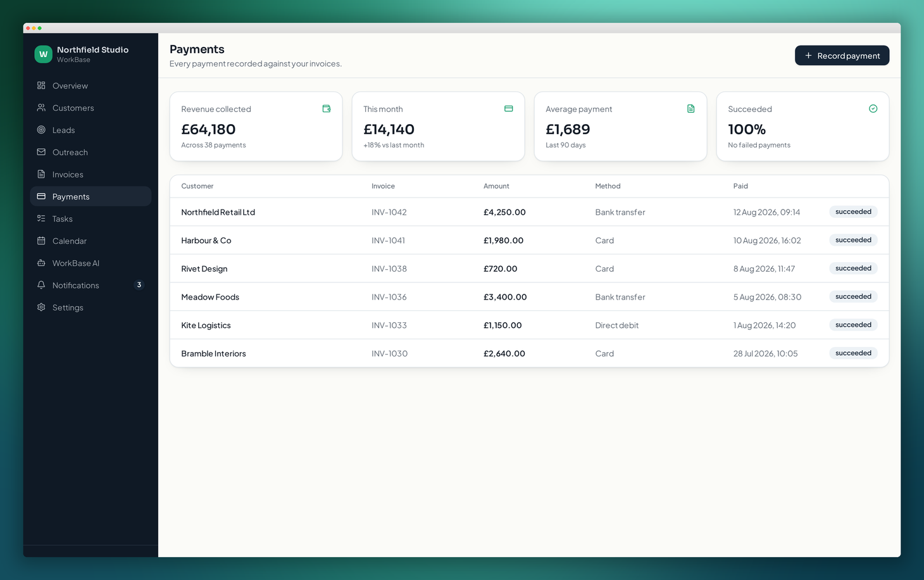Click the Overview grid icon in sidebar
The image size is (924, 580).
(x=41, y=85)
